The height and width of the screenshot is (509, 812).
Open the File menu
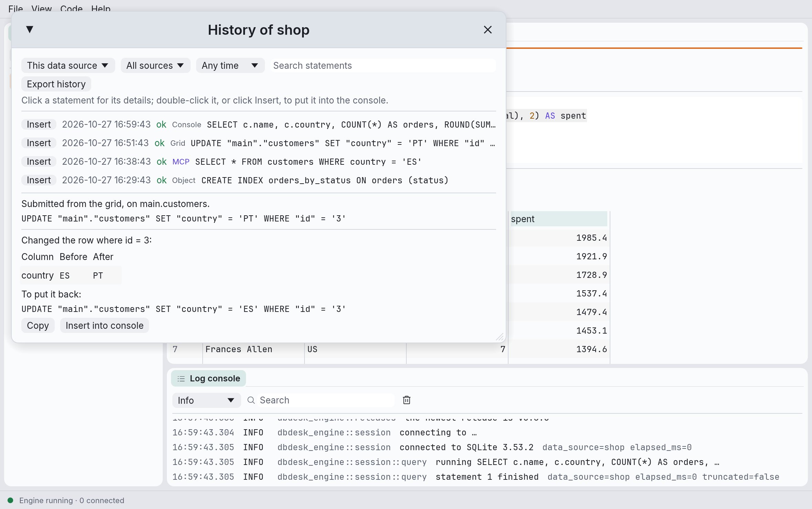click(15, 9)
